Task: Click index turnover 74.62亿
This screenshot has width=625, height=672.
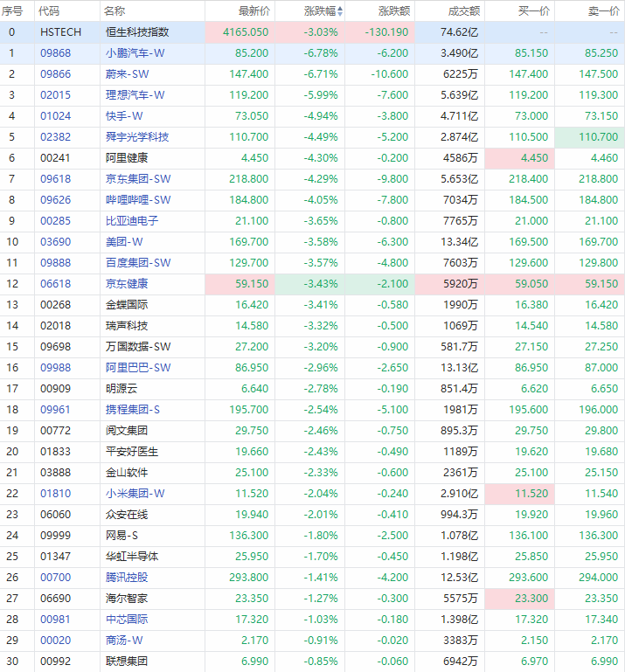Action: tap(459, 32)
